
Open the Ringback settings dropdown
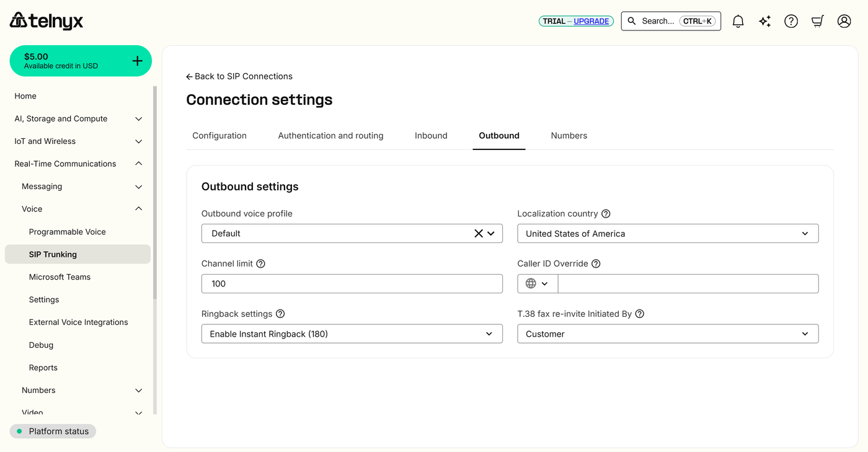pyautogui.click(x=352, y=334)
